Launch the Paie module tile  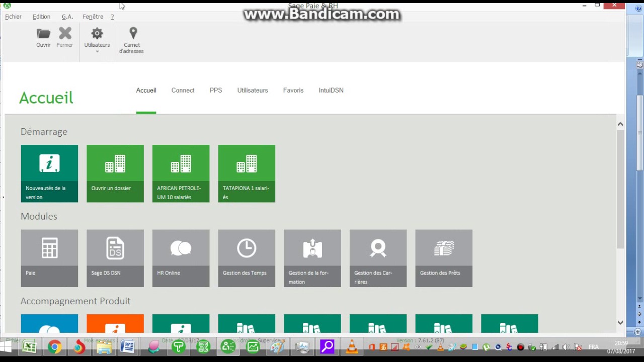coord(49,258)
